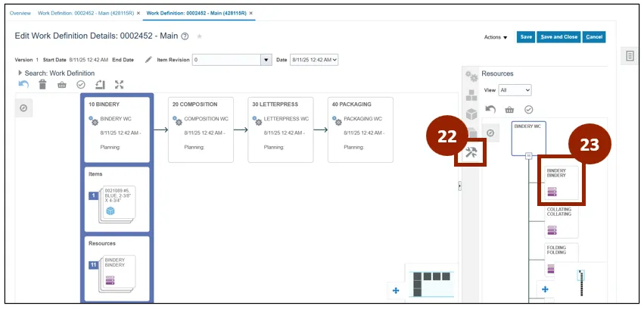Click the Save button
644x309 pixels.
point(526,37)
